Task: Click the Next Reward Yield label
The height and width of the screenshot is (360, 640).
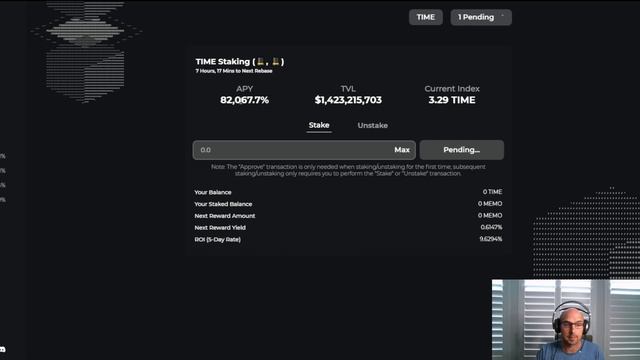Action: click(x=220, y=228)
